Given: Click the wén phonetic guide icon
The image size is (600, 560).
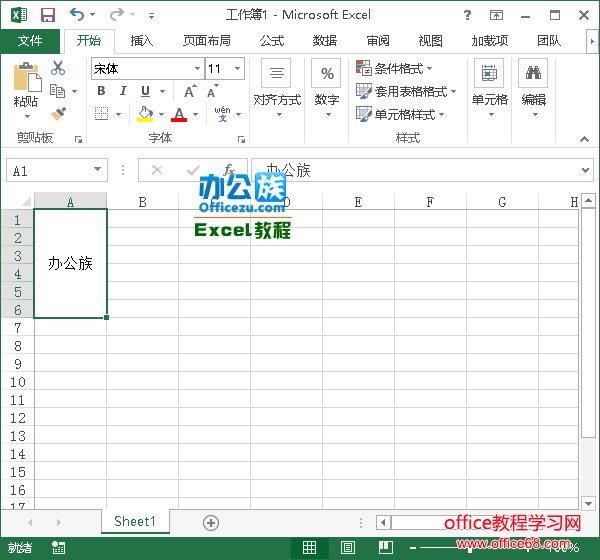Looking at the screenshot, I should [x=222, y=114].
